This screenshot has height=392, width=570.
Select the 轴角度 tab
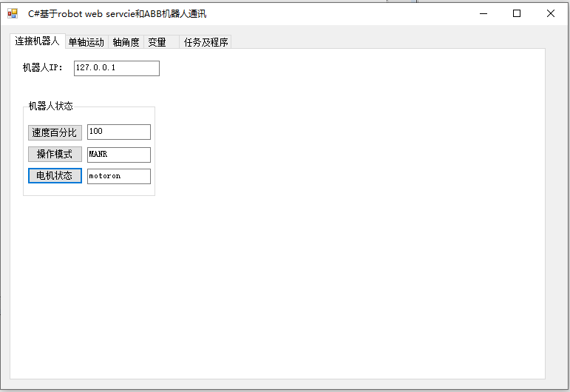[x=126, y=42]
